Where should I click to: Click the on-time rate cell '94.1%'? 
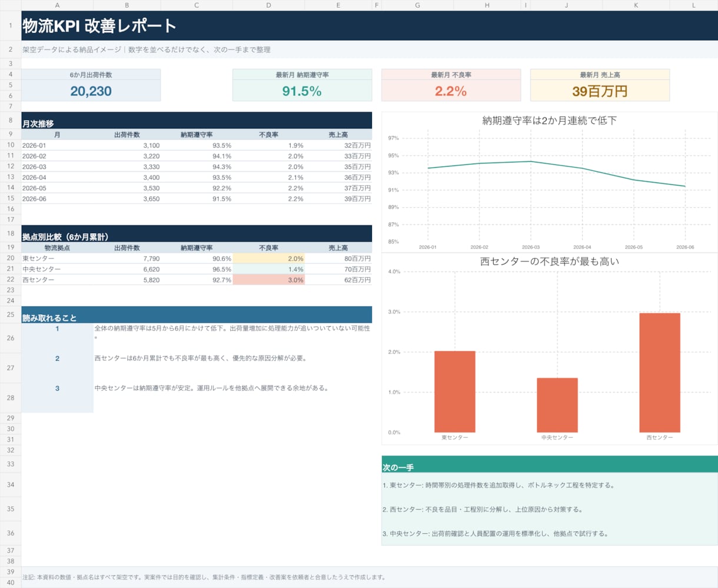pyautogui.click(x=197, y=156)
